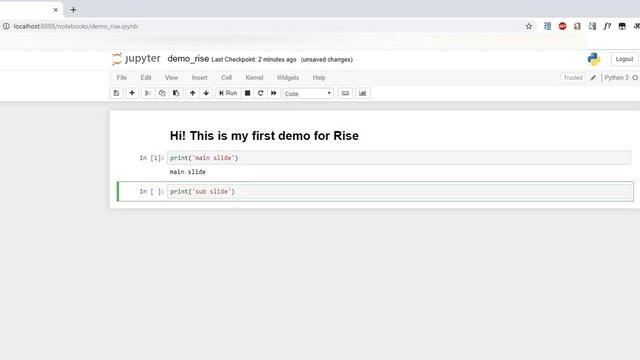This screenshot has height=360, width=640.
Task: Enter RISE slideshow bar chart icon
Action: tap(362, 93)
